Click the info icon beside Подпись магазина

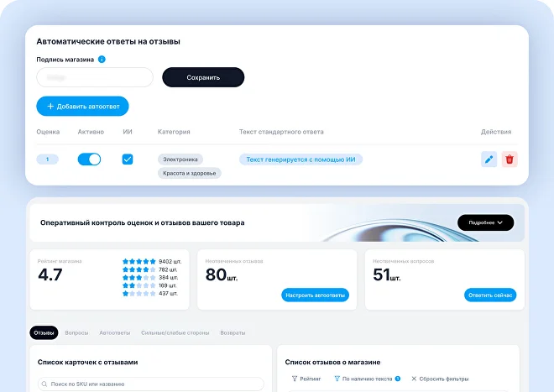tap(102, 60)
